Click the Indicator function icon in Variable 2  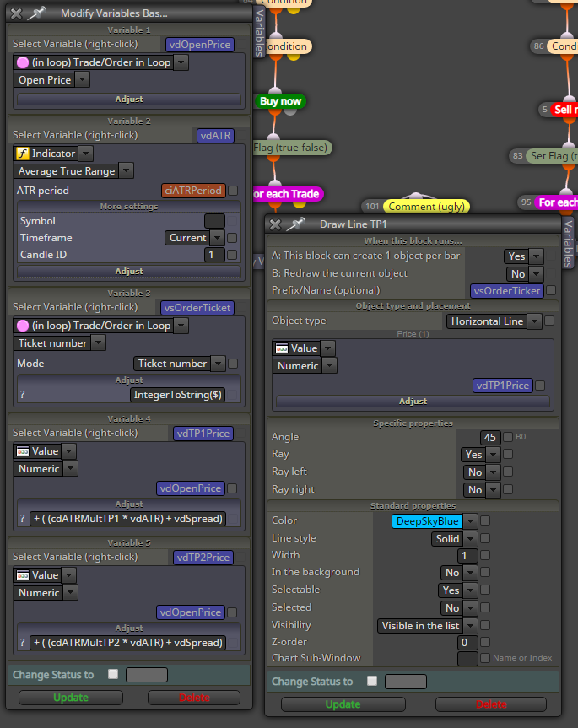(x=22, y=154)
